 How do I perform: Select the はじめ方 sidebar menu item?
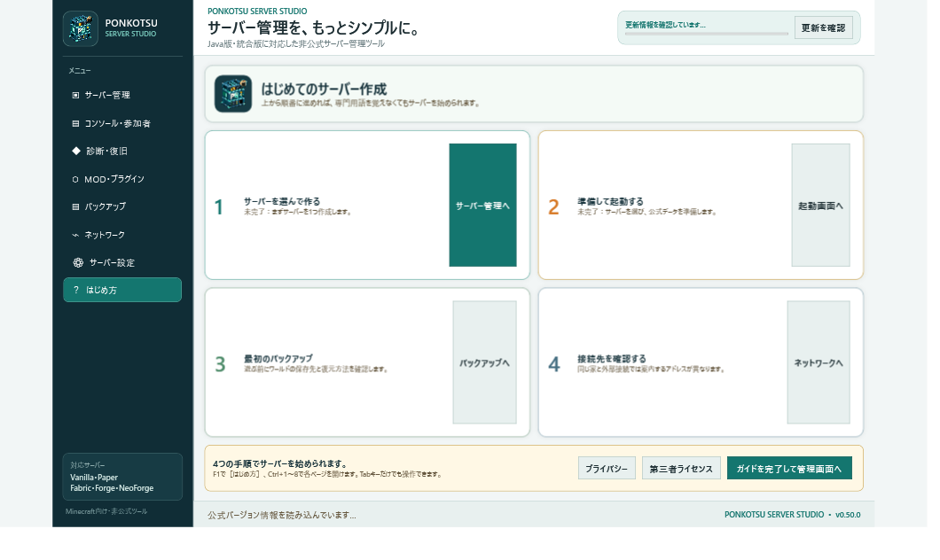coord(122,290)
